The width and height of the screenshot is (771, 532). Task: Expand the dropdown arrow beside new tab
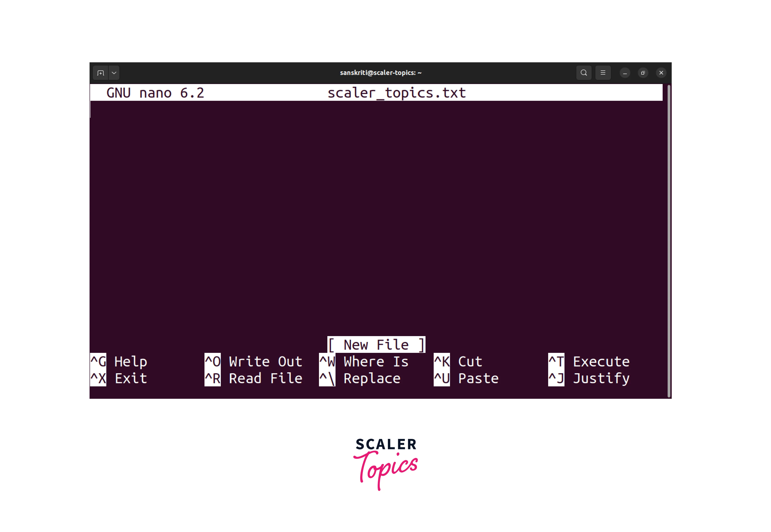point(114,73)
